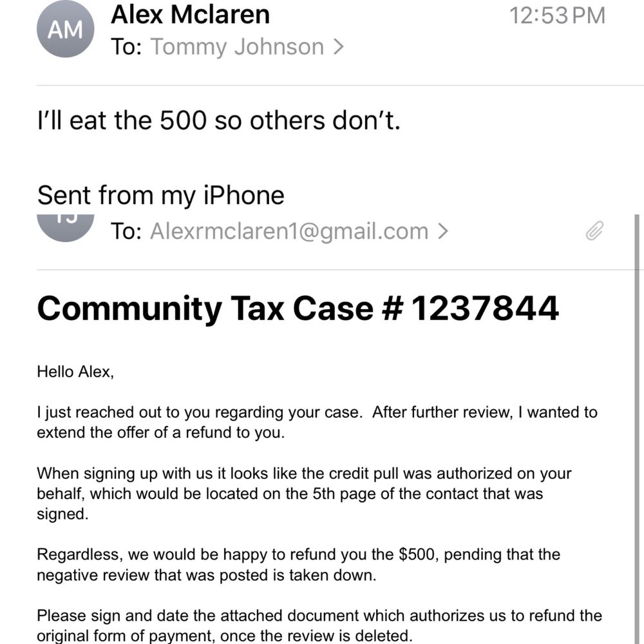The height and width of the screenshot is (644, 644).
Task: Tap the case number 1237844
Action: pos(485,308)
